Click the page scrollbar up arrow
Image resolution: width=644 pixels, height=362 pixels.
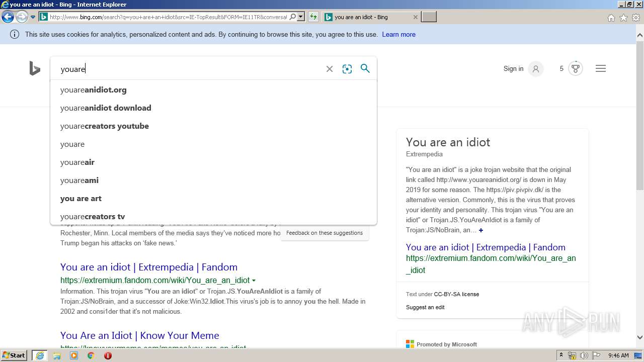(x=640, y=35)
